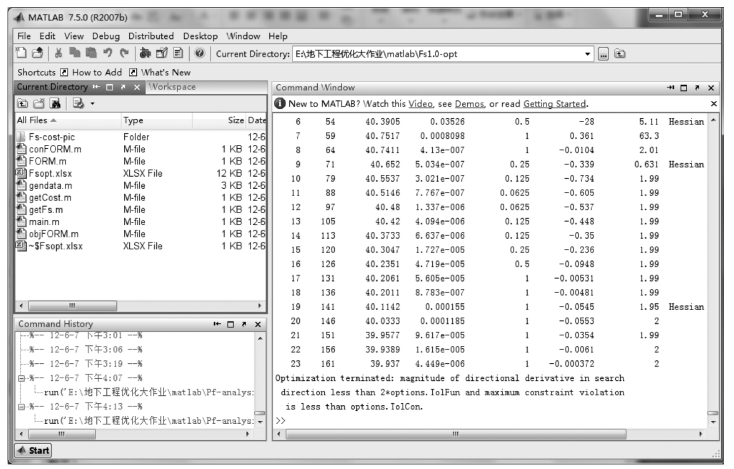Click the Open file toolbar icon

[x=37, y=53]
